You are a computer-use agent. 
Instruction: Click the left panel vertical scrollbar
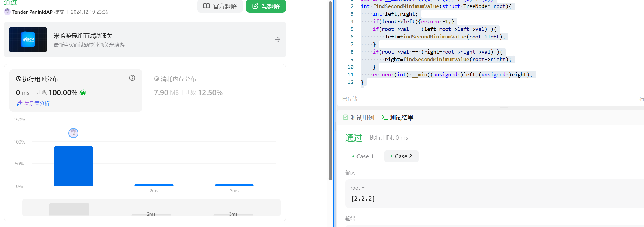click(x=330, y=90)
